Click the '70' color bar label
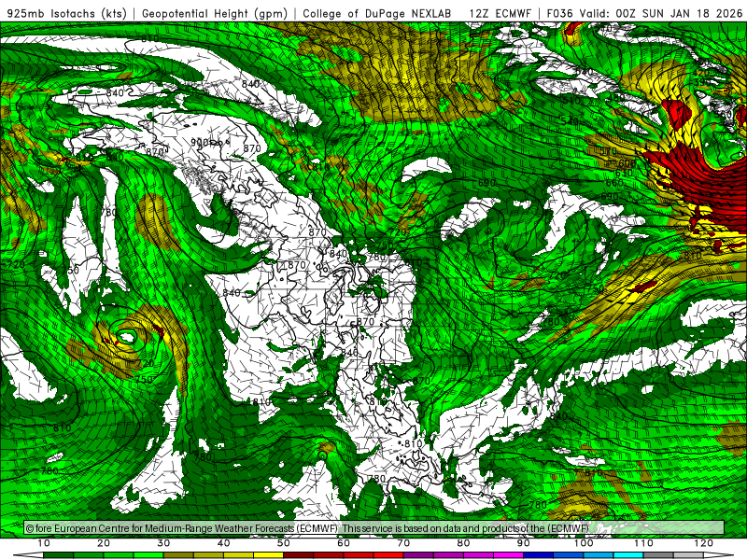This screenshot has width=747, height=560. pos(403,543)
